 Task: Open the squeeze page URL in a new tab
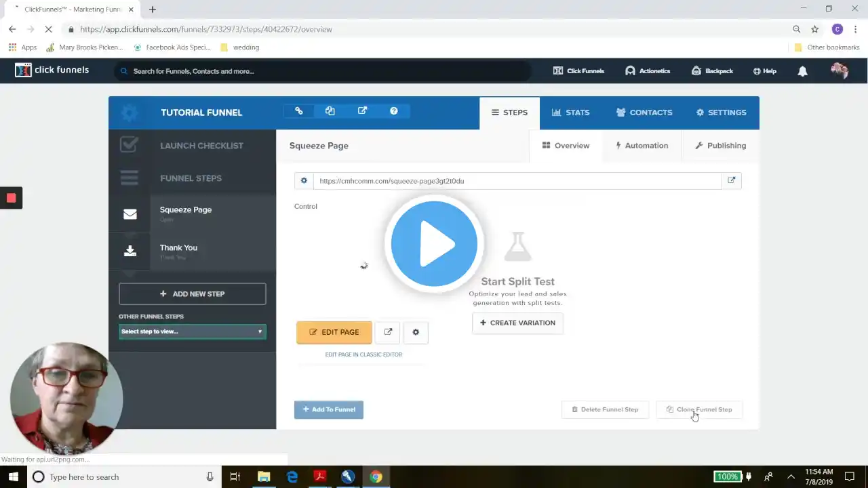[732, 181]
